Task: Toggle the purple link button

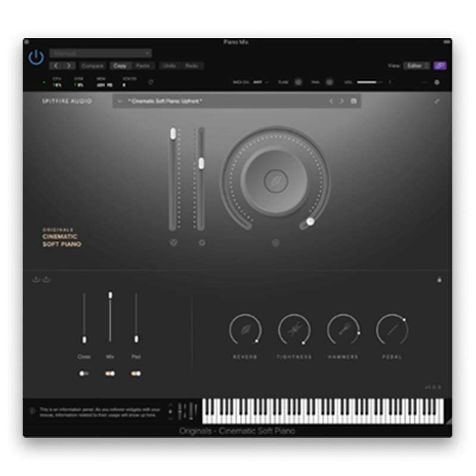Action: (440, 66)
